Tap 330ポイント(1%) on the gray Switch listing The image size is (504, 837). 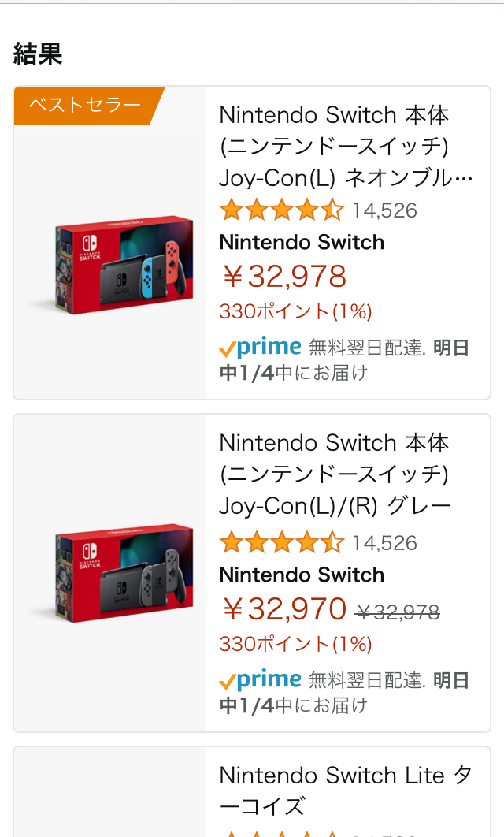pos(295,645)
